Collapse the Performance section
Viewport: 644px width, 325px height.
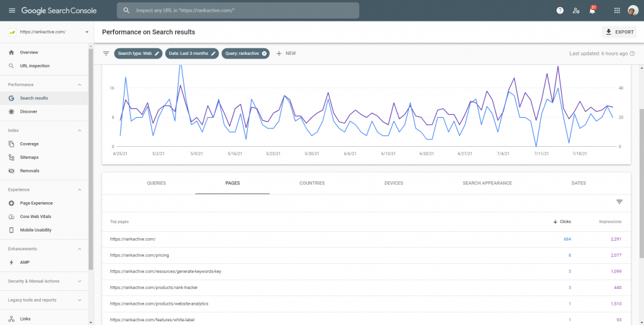[x=80, y=85]
